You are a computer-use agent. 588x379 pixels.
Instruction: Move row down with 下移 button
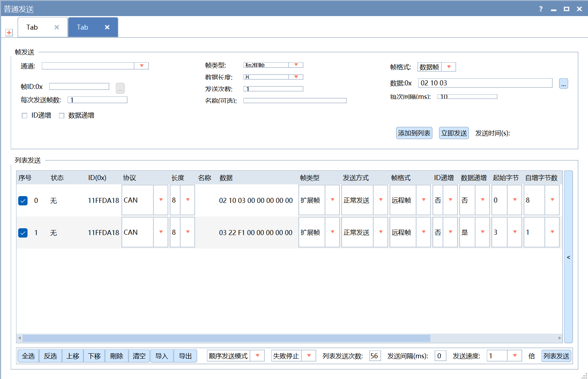tap(94, 356)
